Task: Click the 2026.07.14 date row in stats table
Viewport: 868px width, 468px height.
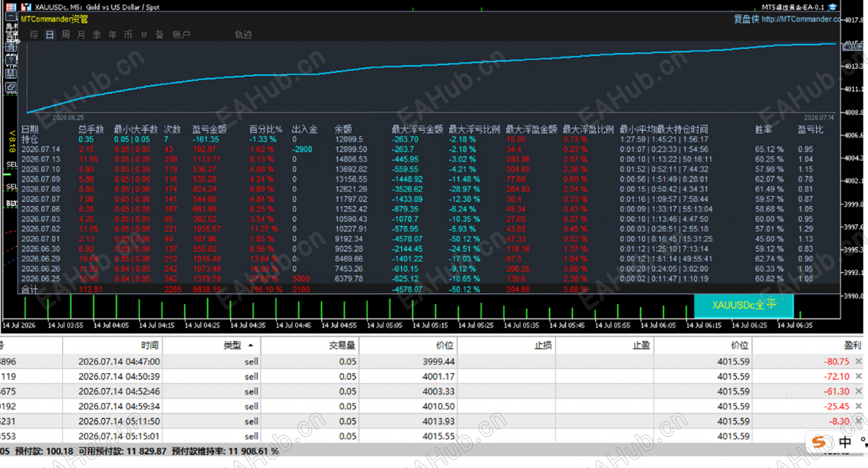Action: point(41,149)
